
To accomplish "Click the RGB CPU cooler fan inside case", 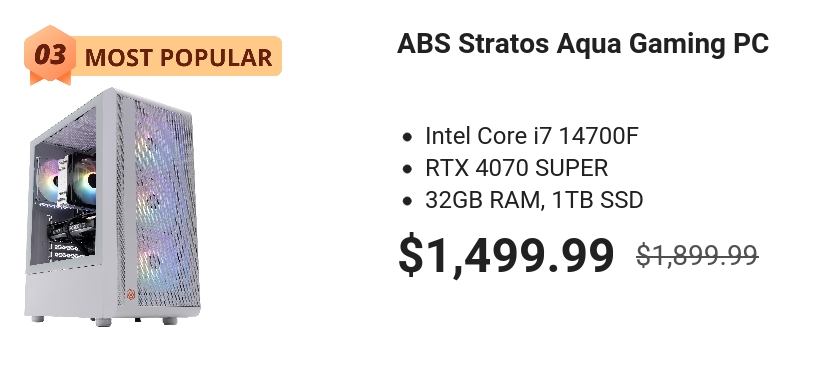I will tap(85, 180).
